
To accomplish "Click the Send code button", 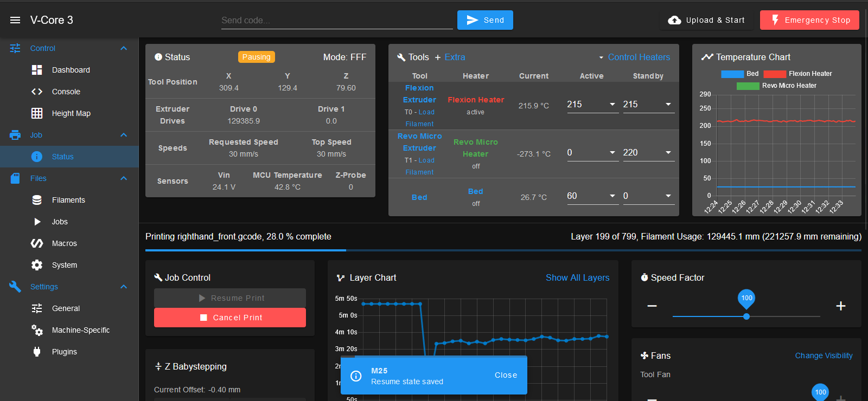I will coord(485,20).
